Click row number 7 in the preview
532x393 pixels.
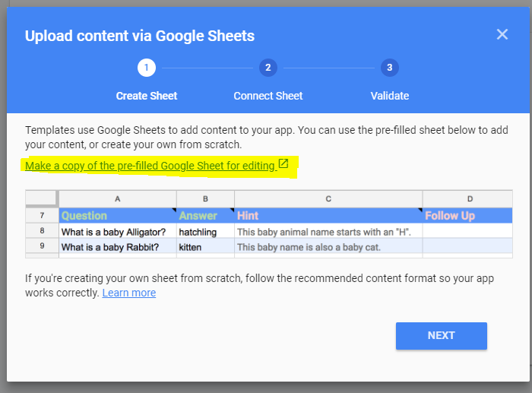[42, 216]
